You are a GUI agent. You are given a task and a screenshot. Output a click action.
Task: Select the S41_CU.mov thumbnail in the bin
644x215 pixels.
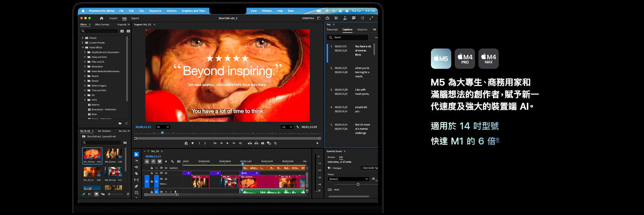tap(92, 154)
